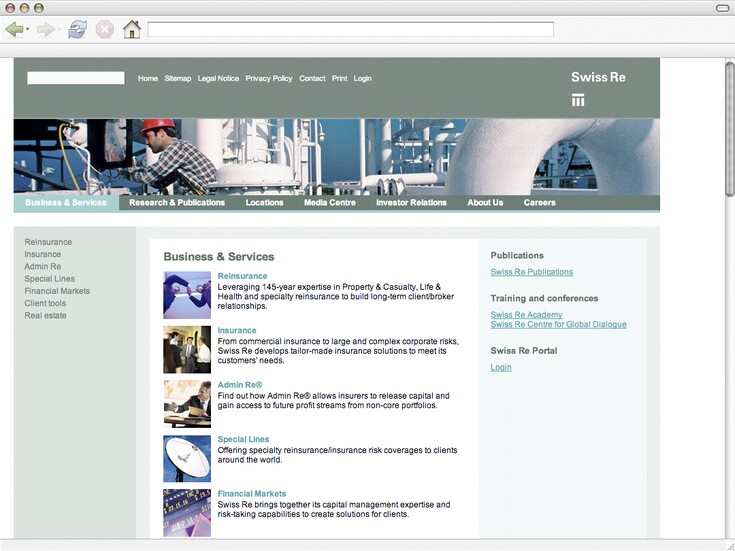Open the Insurance heading link in main content

tap(237, 330)
